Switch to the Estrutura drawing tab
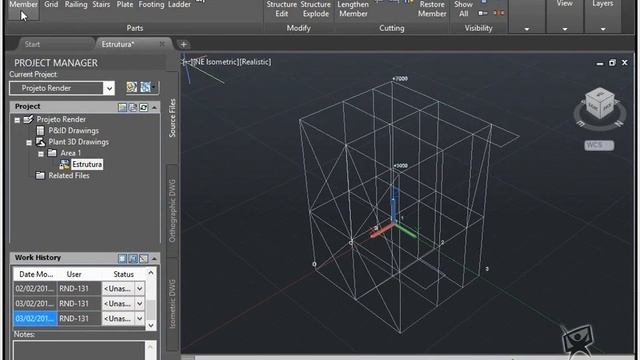The width and height of the screenshot is (640, 360). (x=118, y=44)
